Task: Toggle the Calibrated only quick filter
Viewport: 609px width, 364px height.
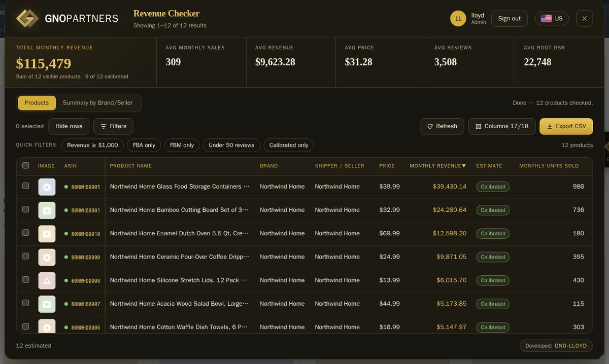Action: click(x=289, y=145)
